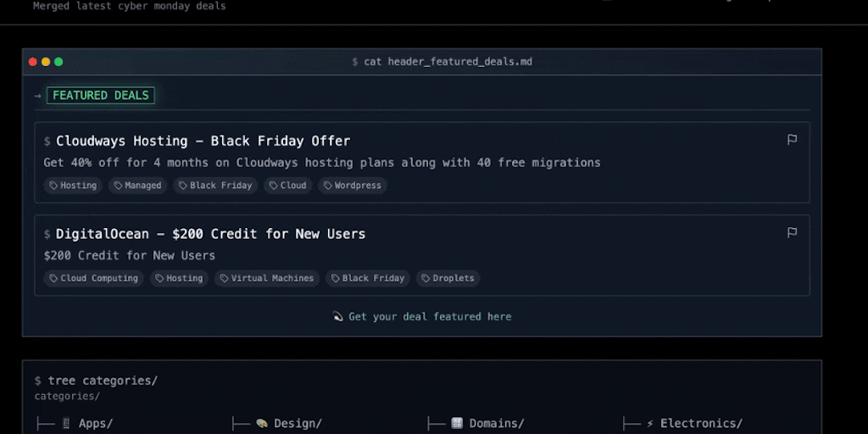Flag the DigitalOcean deal
The width and height of the screenshot is (868, 434).
pyautogui.click(x=793, y=232)
